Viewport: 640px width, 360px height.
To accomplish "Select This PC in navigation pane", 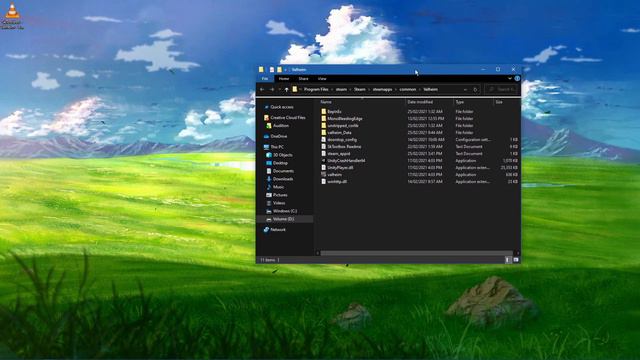I will tap(277, 147).
